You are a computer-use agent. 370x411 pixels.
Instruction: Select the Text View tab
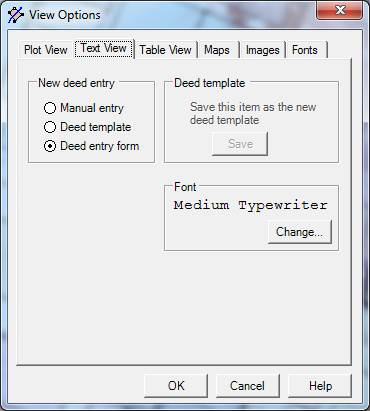(x=104, y=48)
